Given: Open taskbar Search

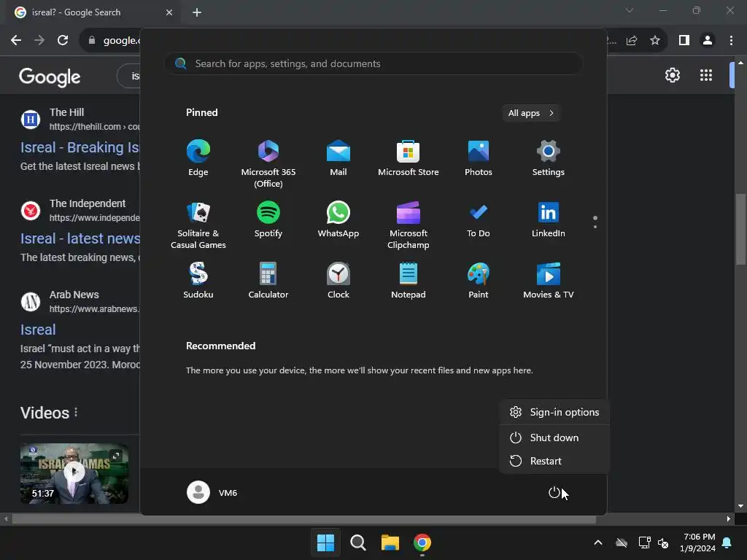Looking at the screenshot, I should point(357,542).
